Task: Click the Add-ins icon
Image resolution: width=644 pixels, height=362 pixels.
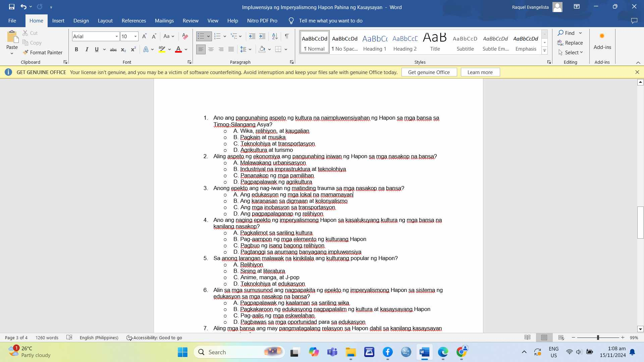Action: [602, 36]
